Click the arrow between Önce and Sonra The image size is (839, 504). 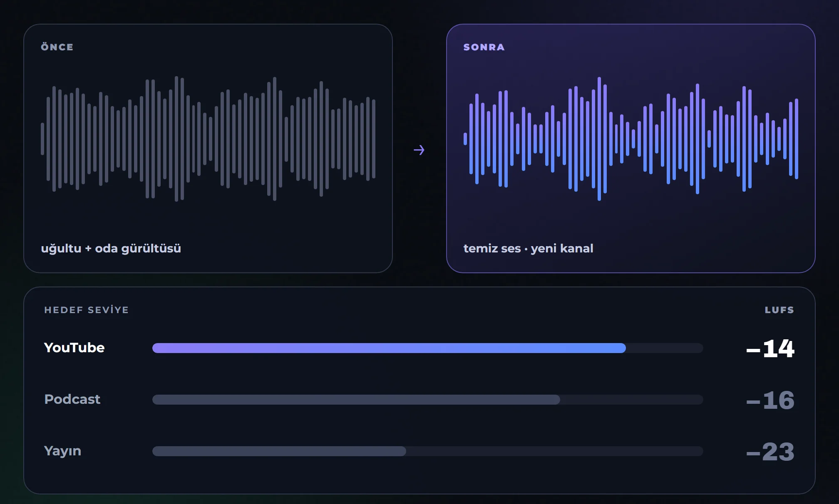(419, 150)
